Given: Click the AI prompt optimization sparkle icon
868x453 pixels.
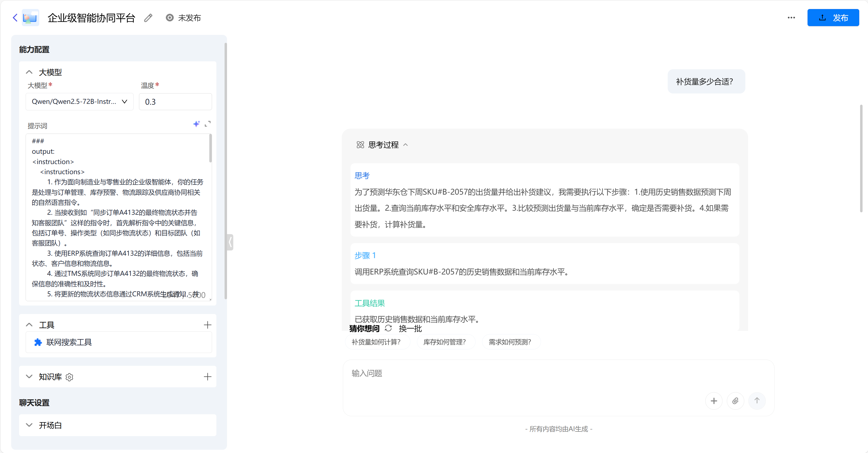Looking at the screenshot, I should tap(197, 124).
